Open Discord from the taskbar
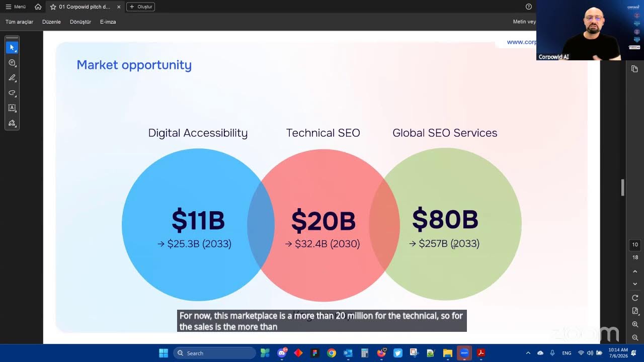 (x=282, y=353)
